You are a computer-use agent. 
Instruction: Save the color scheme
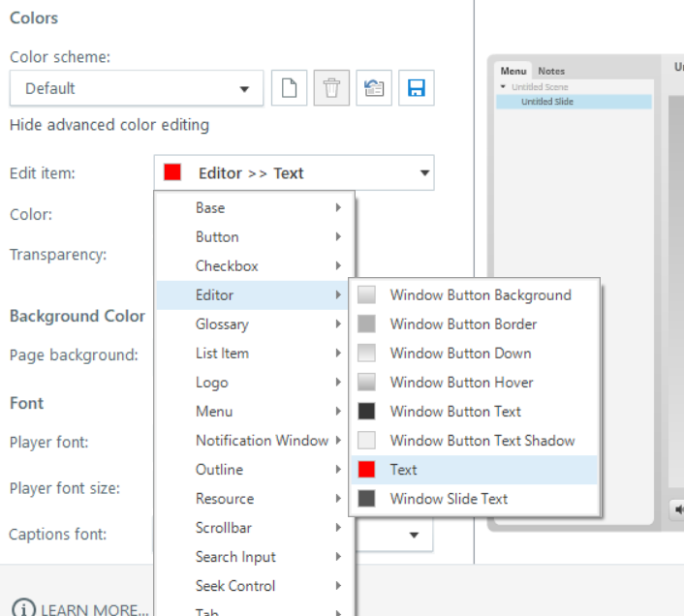coord(417,88)
